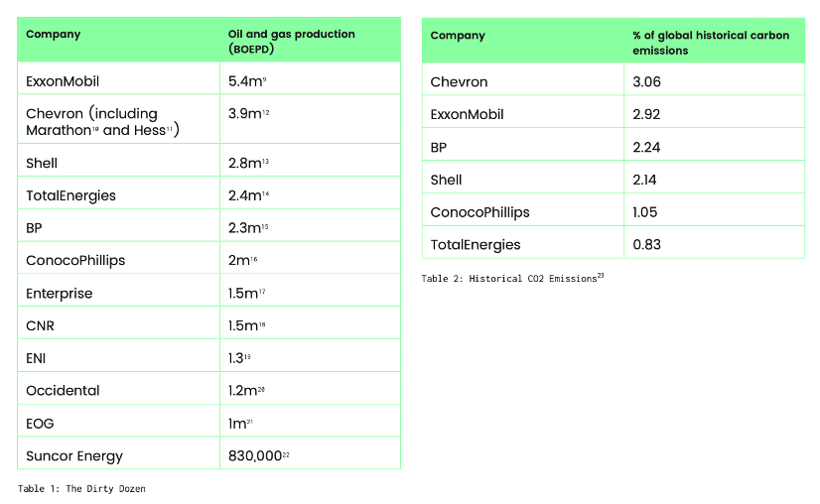
Task: Click footnote 9 next to ExxonMobil's 5.4m
Action: (266, 77)
